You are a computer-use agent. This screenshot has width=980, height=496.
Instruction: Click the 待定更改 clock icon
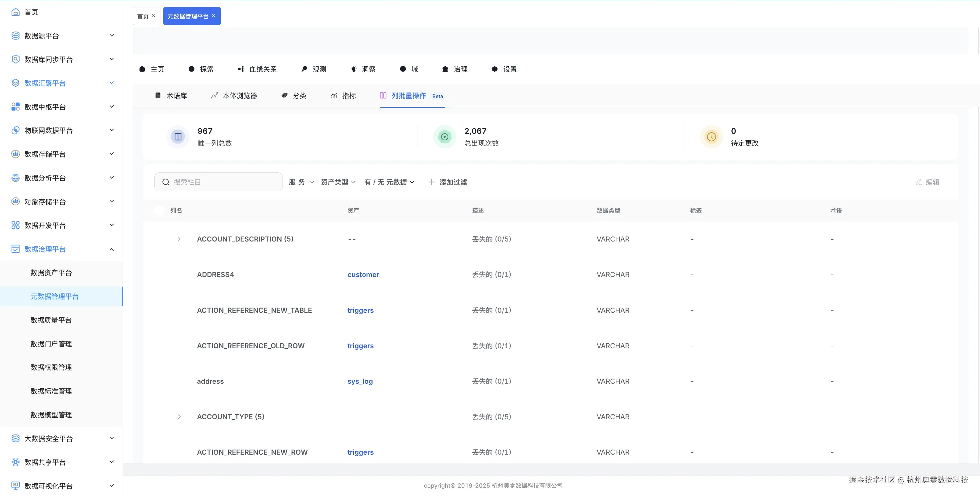click(x=711, y=137)
